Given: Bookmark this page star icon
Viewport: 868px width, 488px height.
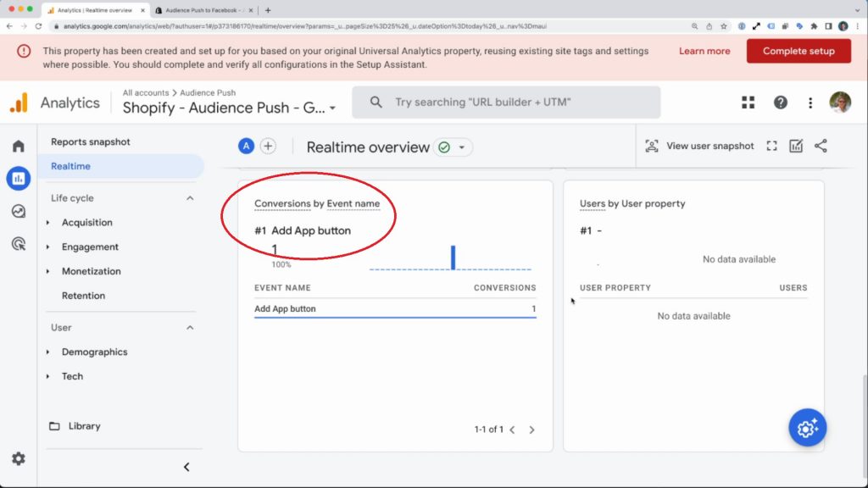Looking at the screenshot, I should (724, 26).
